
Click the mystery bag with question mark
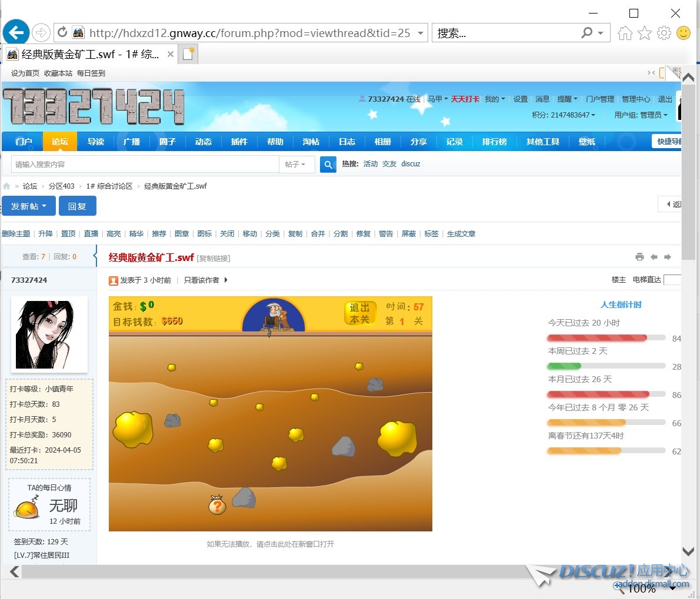click(217, 504)
